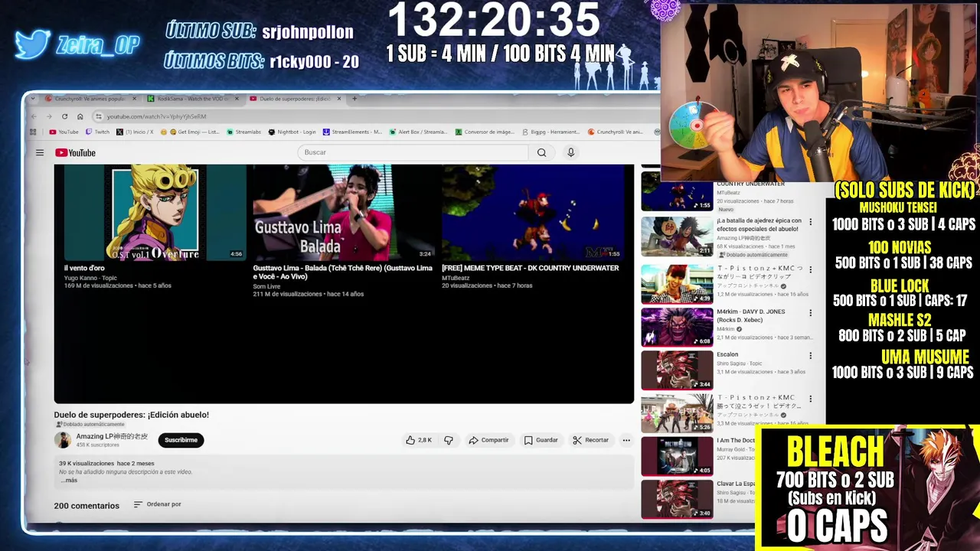Click '200 comentarios' heading text
This screenshot has height=551, width=980.
pyautogui.click(x=87, y=506)
